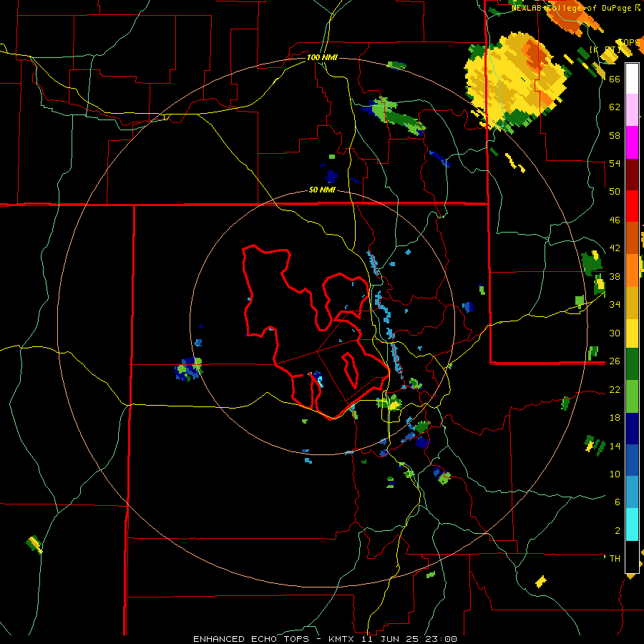The image size is (644, 644).
Task: Click the small yellow echo in the bottom-left corner
Action: coord(34,545)
